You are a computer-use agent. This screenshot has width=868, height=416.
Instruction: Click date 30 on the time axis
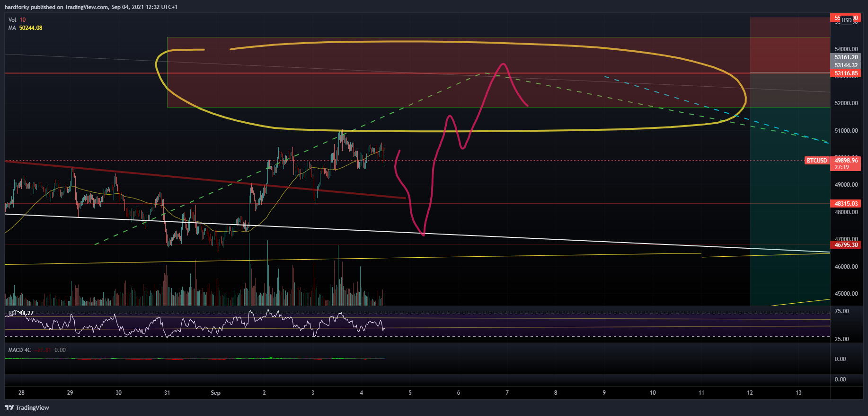point(118,393)
